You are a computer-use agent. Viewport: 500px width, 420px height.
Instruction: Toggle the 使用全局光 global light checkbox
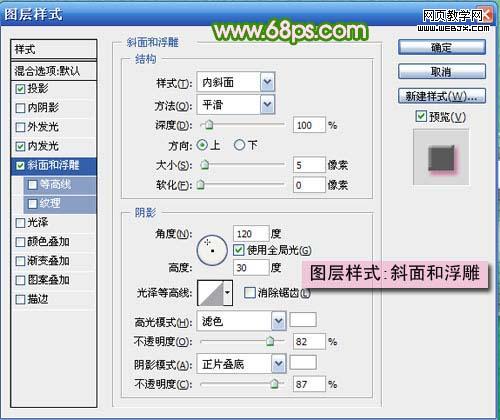pos(239,250)
